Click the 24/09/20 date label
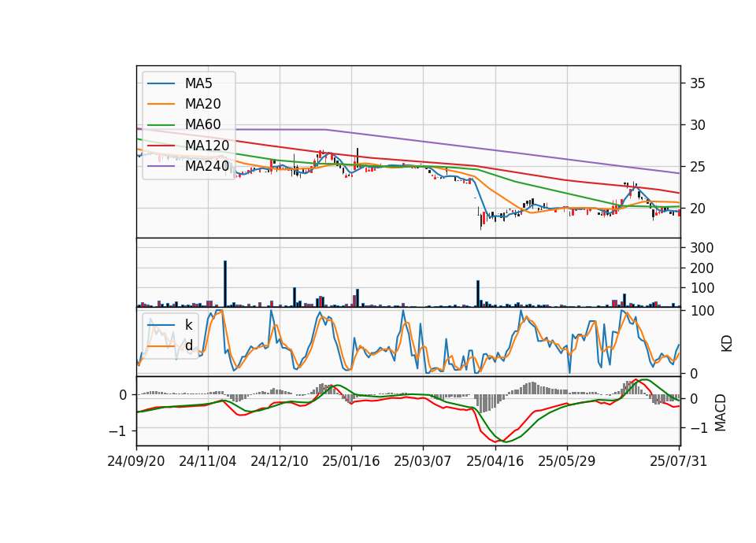This screenshot has height=543, width=756. [136, 461]
